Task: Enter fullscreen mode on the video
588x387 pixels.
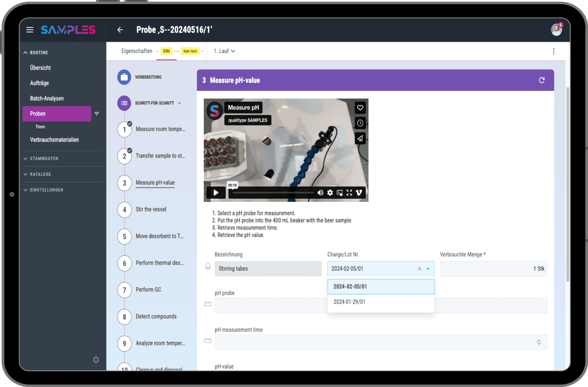Action: (349, 193)
